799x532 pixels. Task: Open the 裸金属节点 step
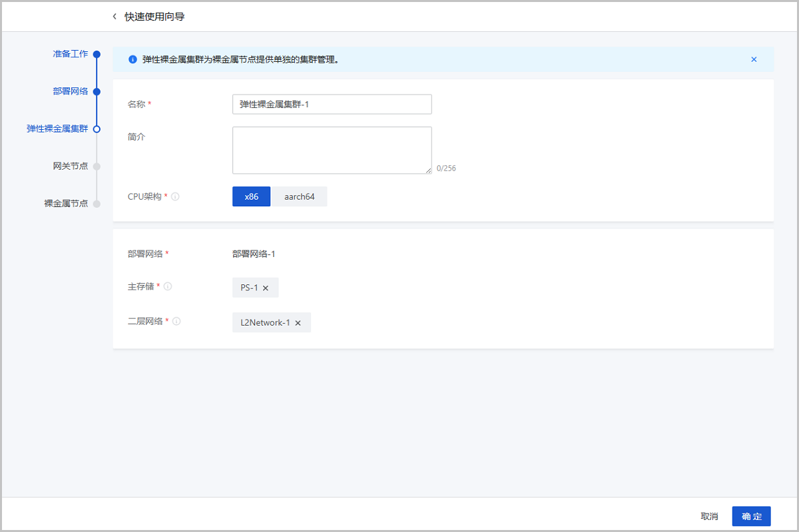coord(66,203)
